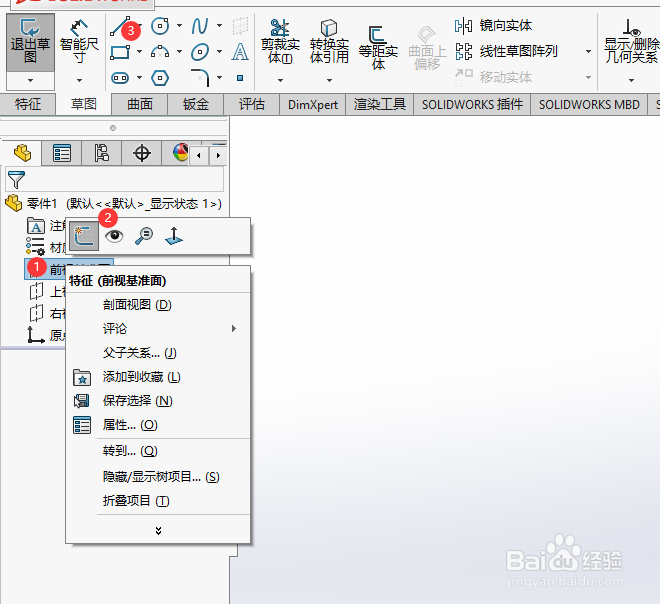Click the Exit Sketch (退出草图) button
This screenshot has width=660, height=604.
[30, 42]
